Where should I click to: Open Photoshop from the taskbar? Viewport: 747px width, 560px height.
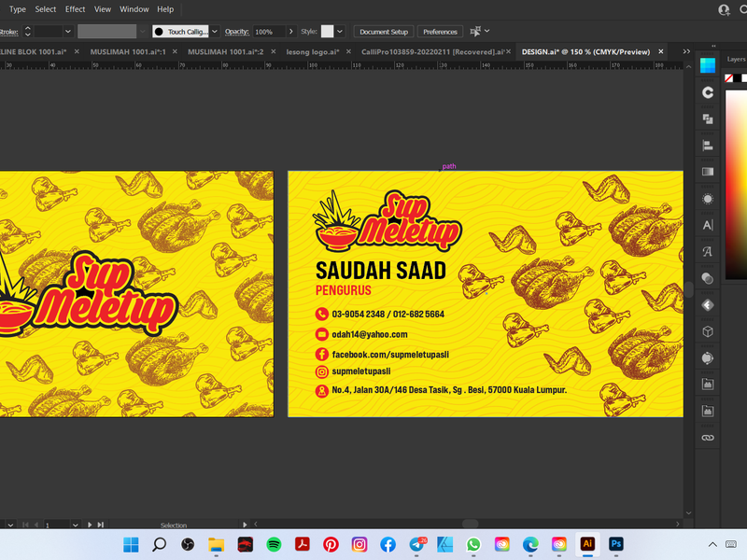click(x=615, y=544)
